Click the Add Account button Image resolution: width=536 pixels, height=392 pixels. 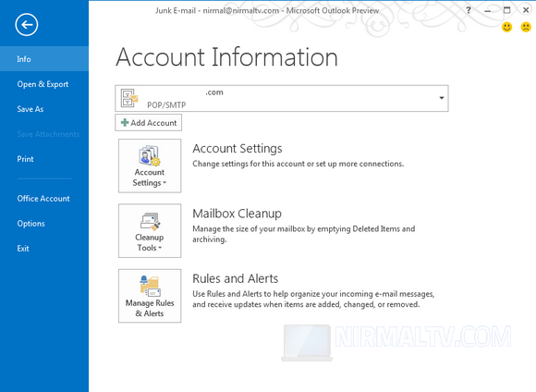point(149,122)
